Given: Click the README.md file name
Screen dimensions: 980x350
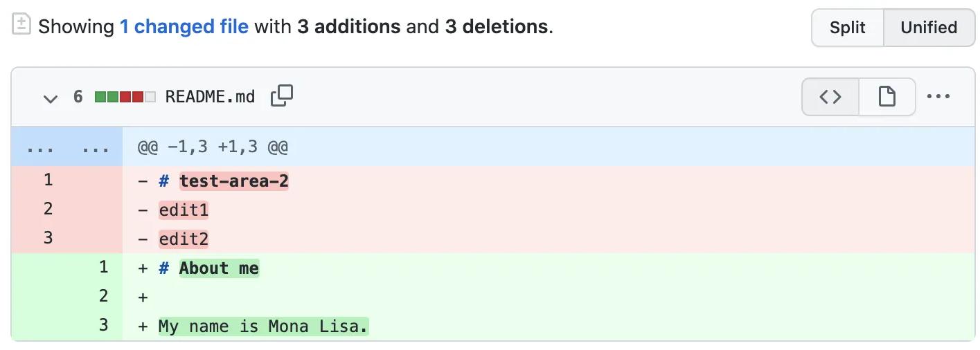Looking at the screenshot, I should (211, 97).
